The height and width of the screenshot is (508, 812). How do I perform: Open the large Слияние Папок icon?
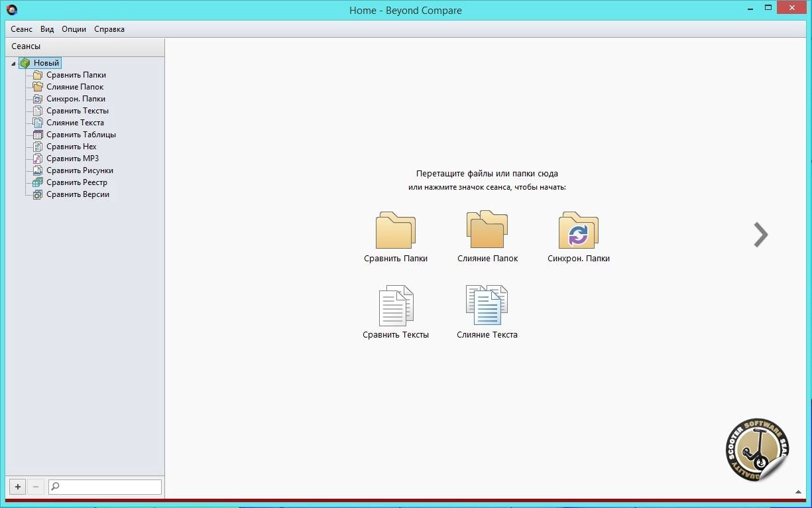coord(487,229)
